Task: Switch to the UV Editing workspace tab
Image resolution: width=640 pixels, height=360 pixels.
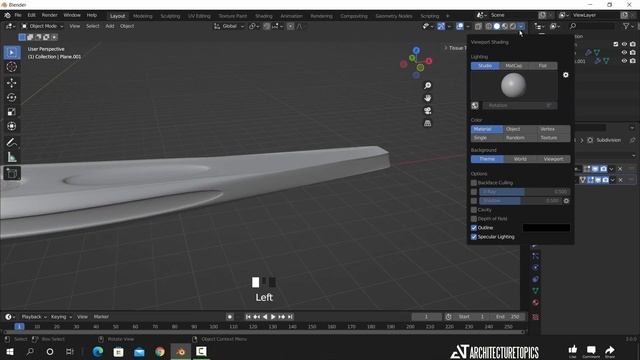Action: [x=199, y=16]
